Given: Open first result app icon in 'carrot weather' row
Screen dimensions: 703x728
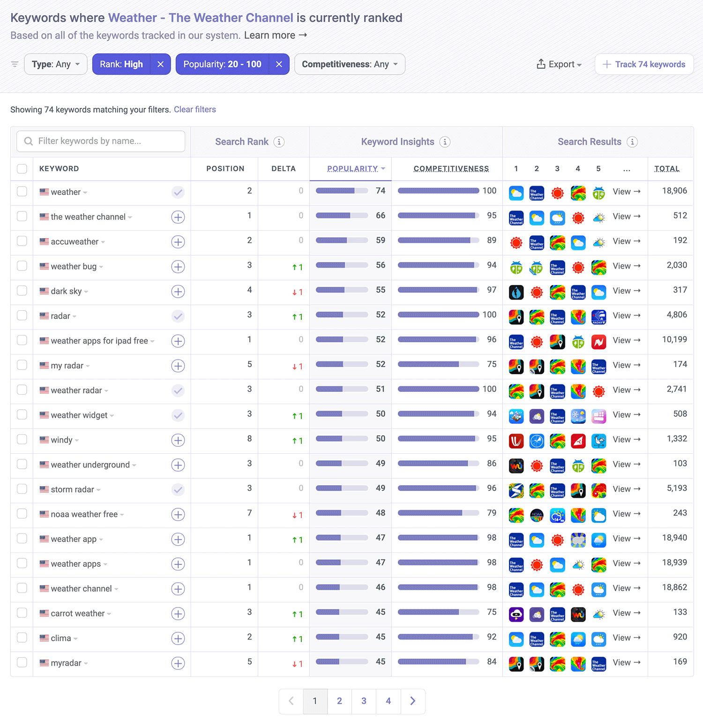Looking at the screenshot, I should tap(516, 614).
